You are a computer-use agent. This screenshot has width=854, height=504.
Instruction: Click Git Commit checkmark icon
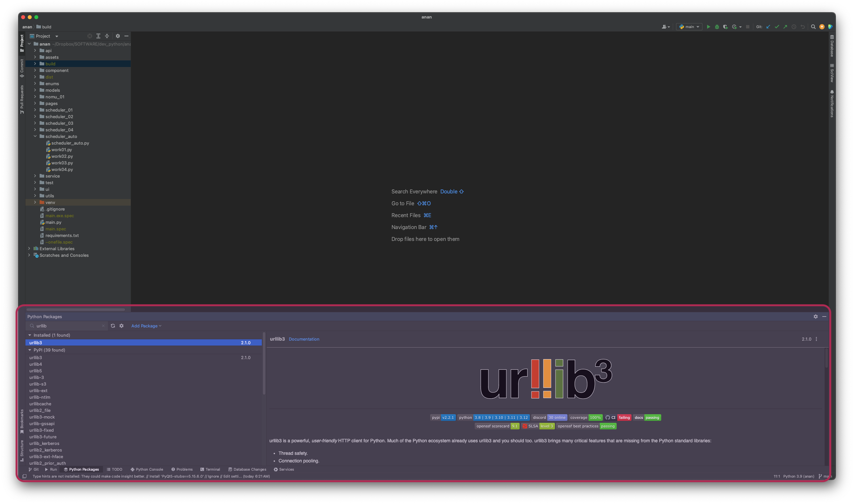pyautogui.click(x=776, y=27)
